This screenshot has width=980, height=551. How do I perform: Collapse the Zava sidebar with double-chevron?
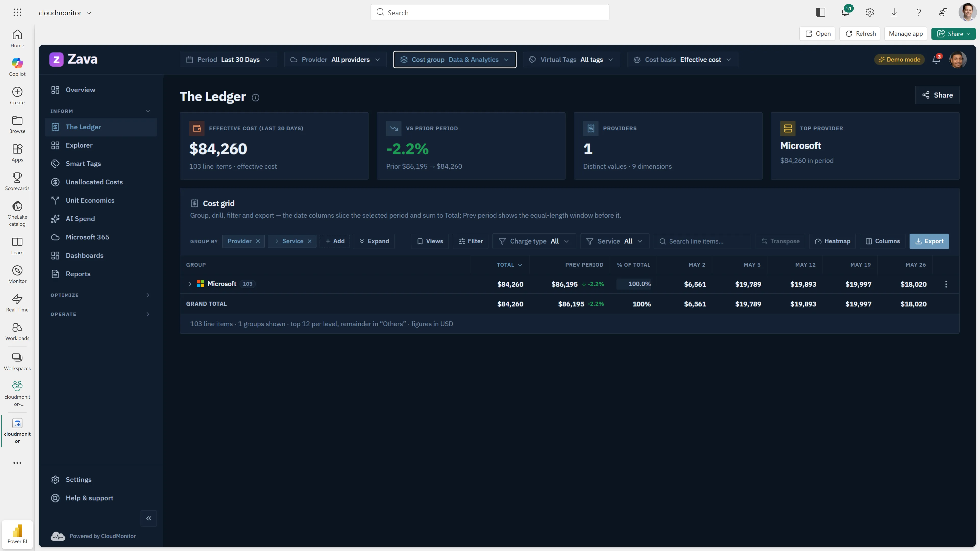[149, 518]
